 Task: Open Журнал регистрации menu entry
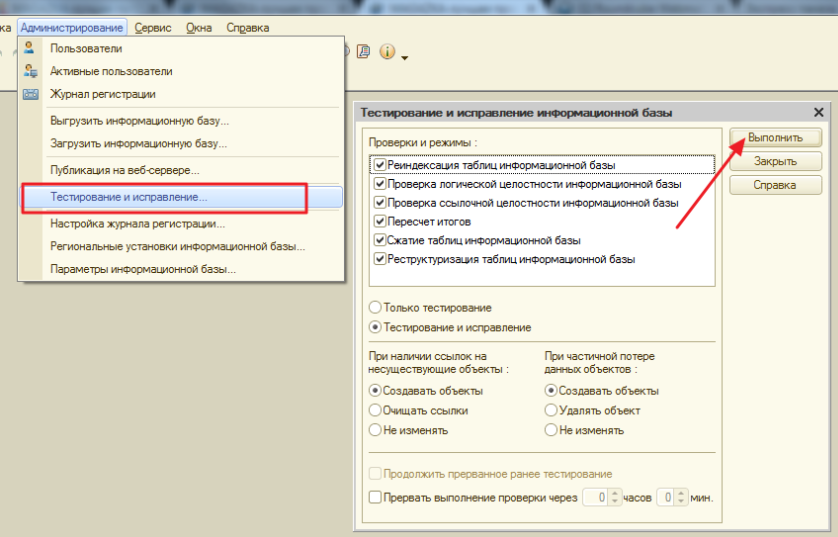click(x=182, y=94)
